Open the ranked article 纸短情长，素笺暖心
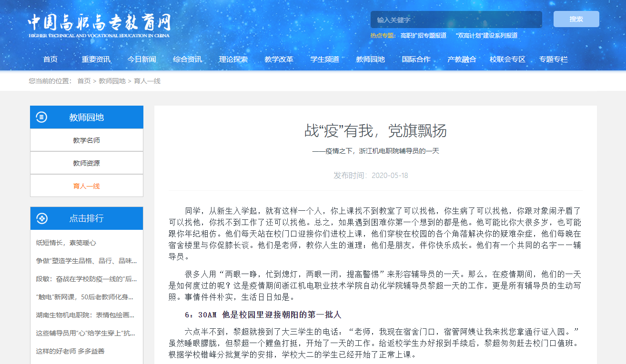This screenshot has width=626, height=364. [x=66, y=243]
